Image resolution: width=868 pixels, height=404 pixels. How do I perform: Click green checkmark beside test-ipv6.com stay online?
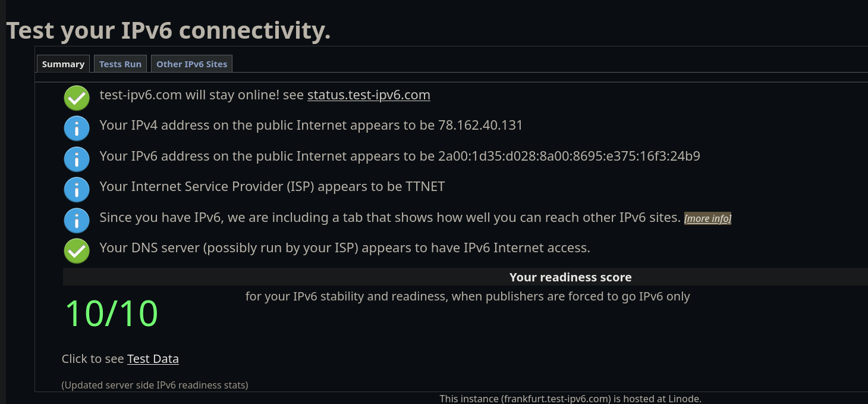[77, 98]
